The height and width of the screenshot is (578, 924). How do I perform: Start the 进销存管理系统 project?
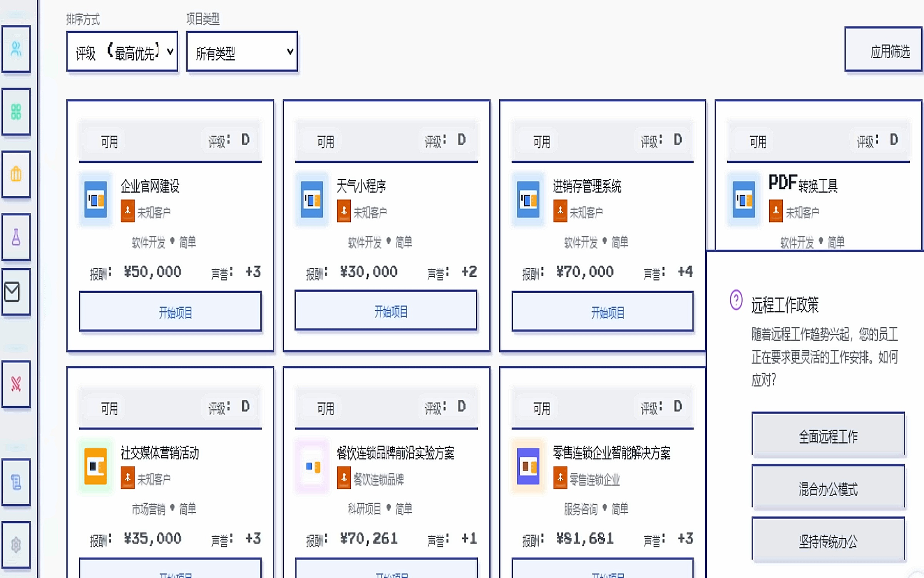603,311
